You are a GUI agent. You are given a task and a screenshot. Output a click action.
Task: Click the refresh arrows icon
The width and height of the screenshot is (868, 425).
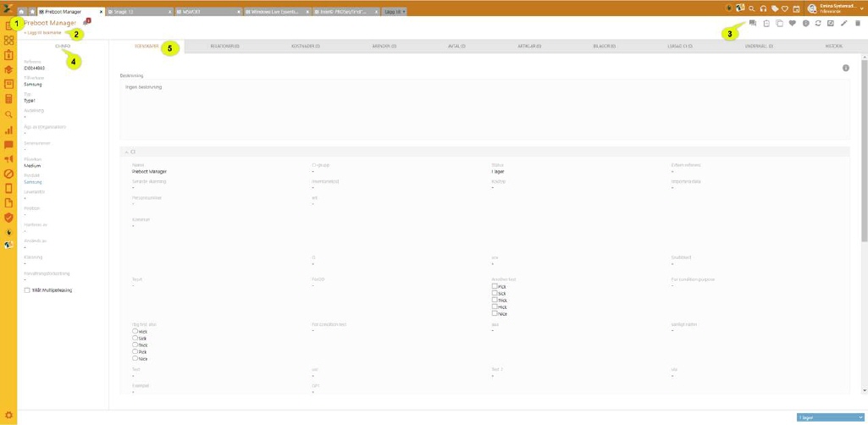(x=817, y=23)
